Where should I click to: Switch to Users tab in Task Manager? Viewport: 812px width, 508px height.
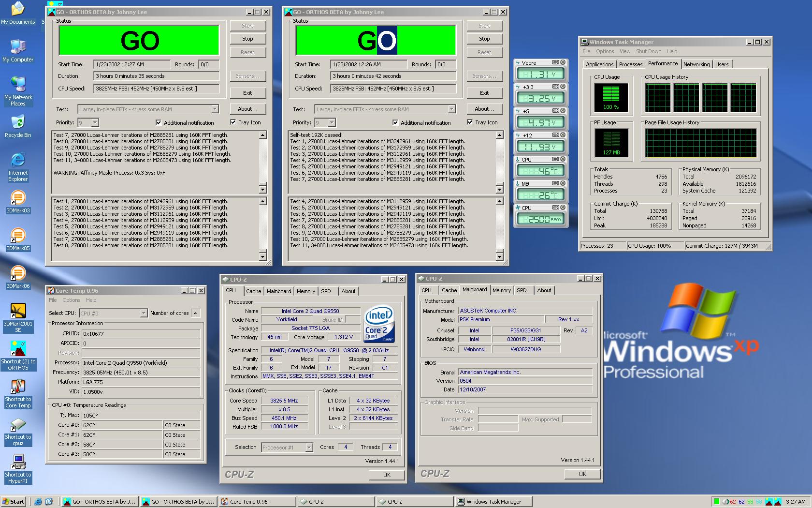pos(722,64)
